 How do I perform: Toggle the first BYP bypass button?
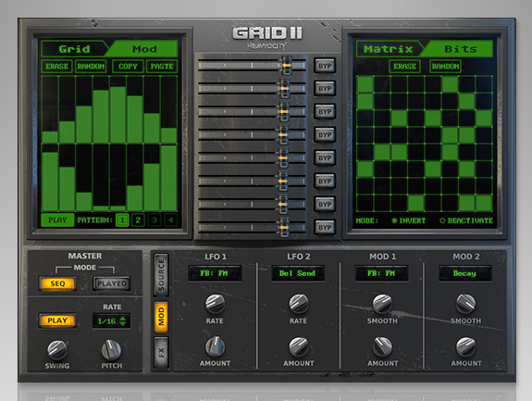(325, 66)
